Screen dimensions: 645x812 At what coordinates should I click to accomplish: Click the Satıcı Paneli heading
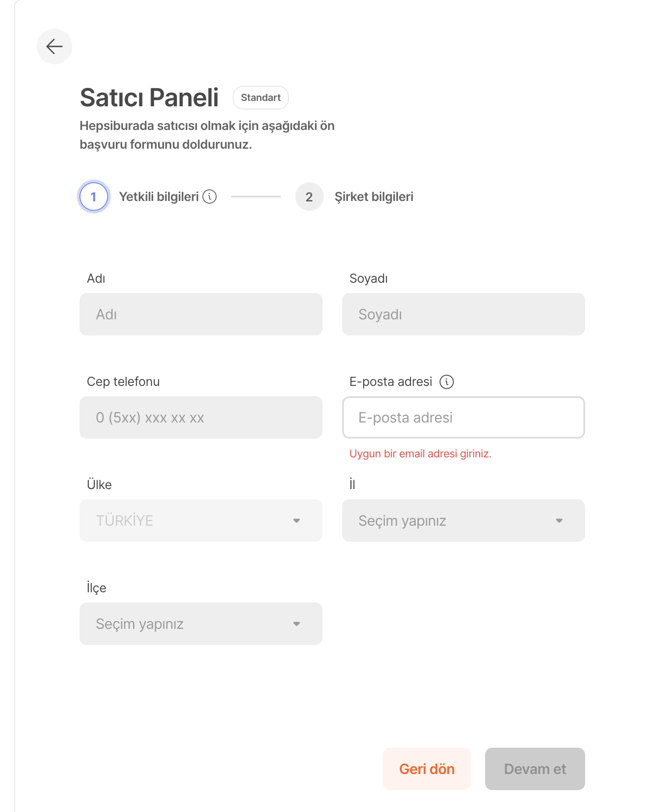(149, 98)
